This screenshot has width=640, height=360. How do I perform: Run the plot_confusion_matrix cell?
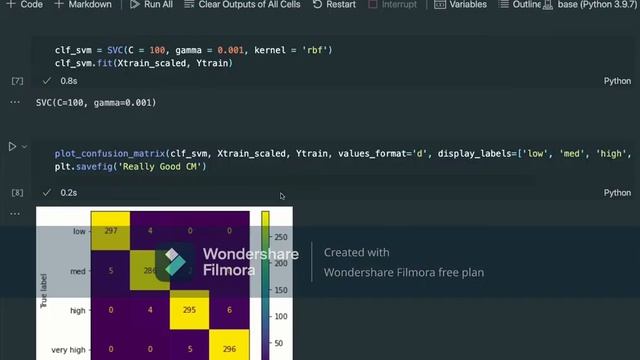(12, 147)
